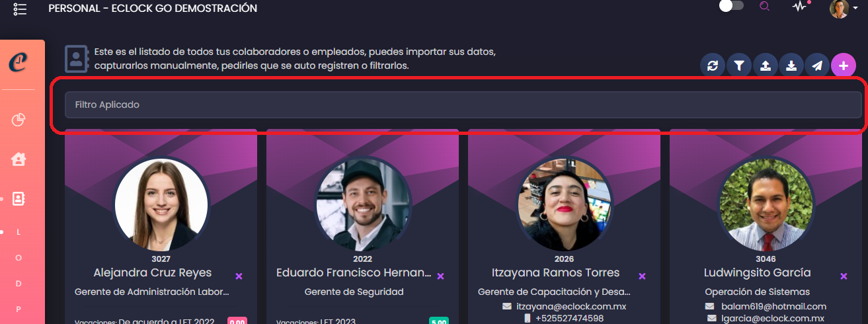Open the funnel filter button

pyautogui.click(x=739, y=65)
